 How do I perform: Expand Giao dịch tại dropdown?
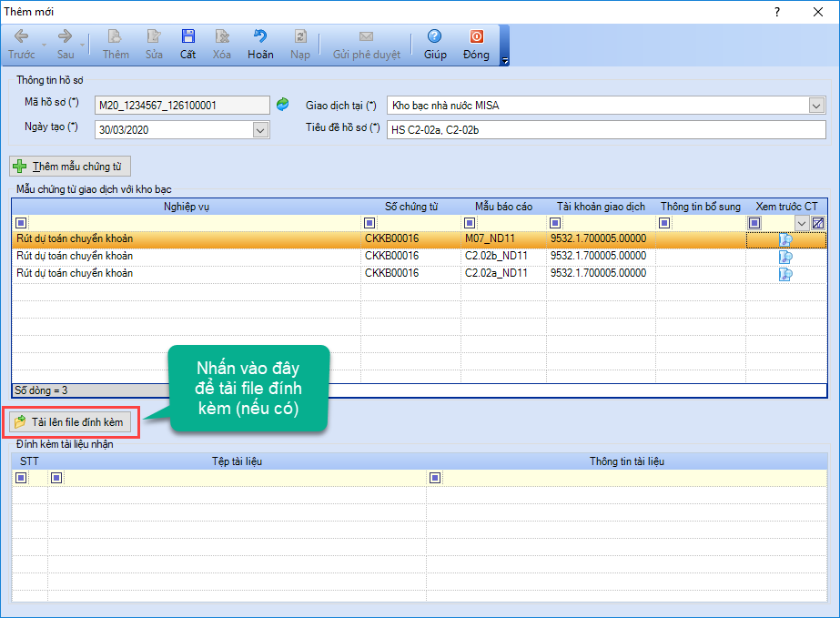click(816, 106)
